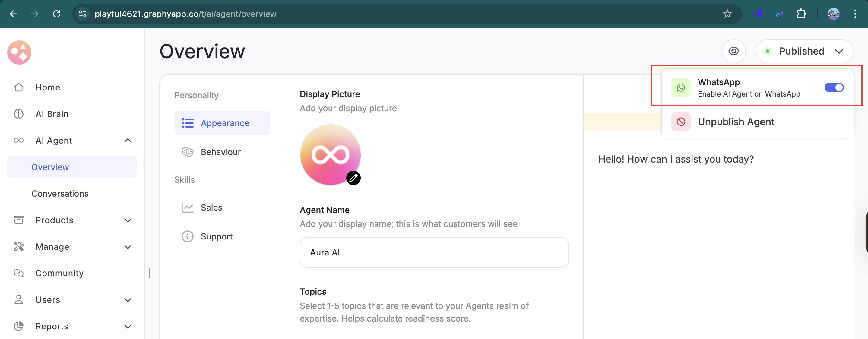The height and width of the screenshot is (339, 868).
Task: Disable the WhatsApp AI Agent toggle
Action: 834,87
